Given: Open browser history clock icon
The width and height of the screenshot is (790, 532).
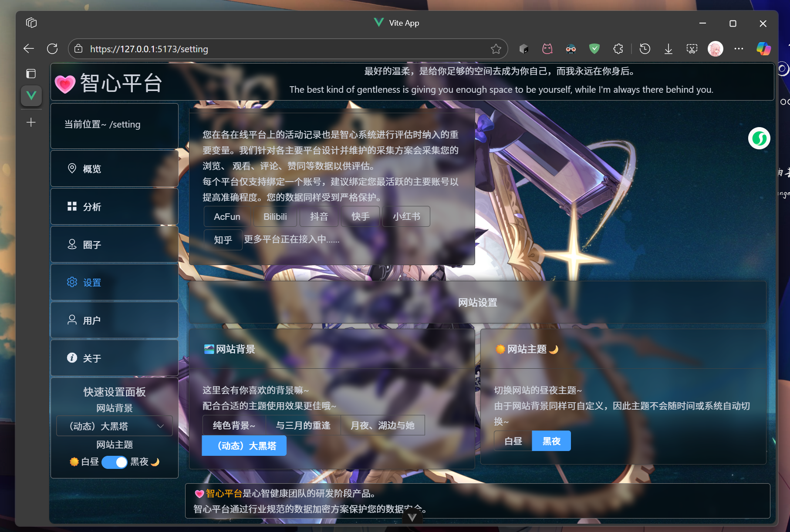Looking at the screenshot, I should tap(645, 49).
